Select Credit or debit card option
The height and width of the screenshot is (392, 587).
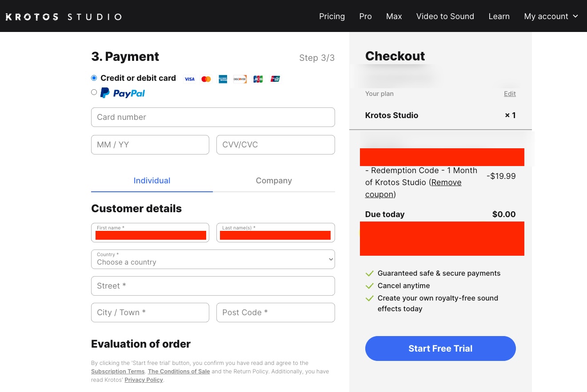[x=94, y=78]
